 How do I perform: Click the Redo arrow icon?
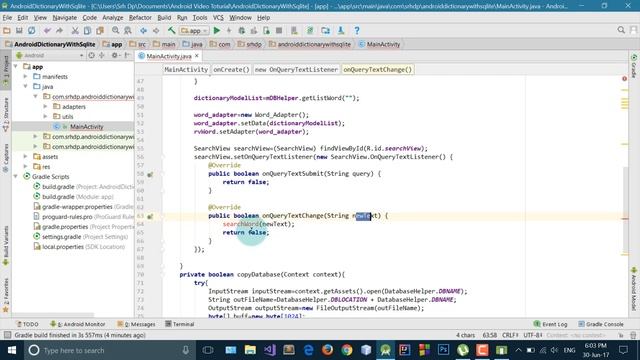coord(59,31)
